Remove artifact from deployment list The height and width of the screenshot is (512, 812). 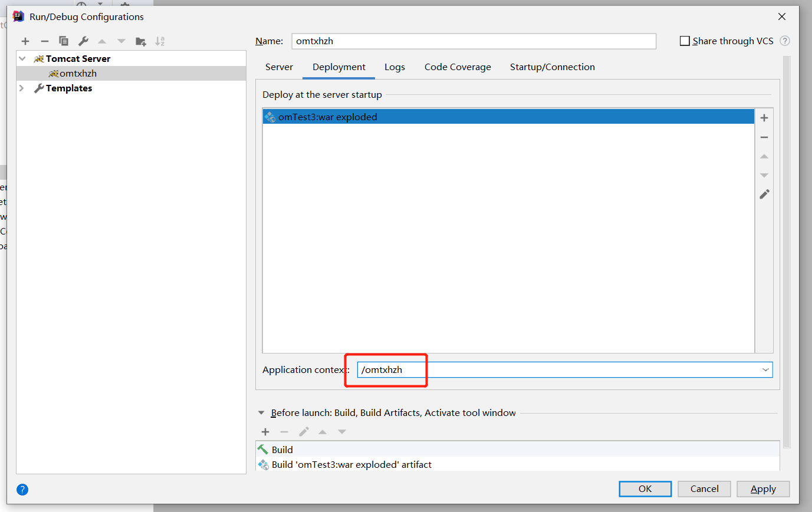point(764,137)
